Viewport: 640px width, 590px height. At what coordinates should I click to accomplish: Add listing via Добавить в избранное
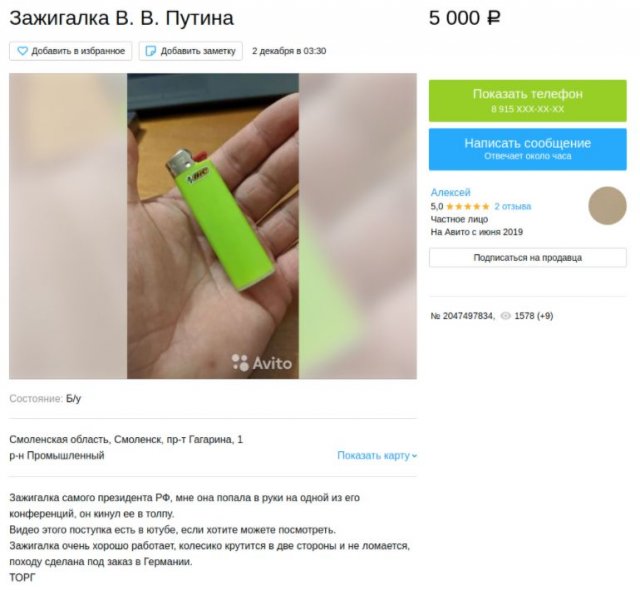[71, 51]
